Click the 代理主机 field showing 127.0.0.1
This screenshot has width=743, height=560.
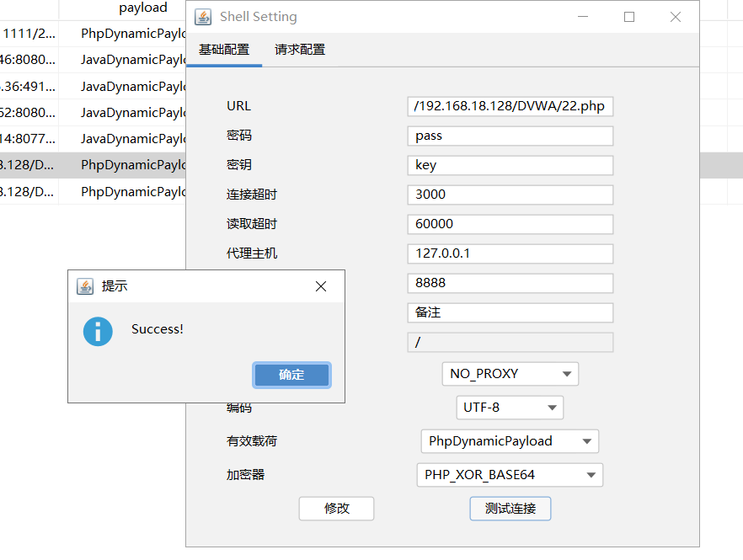coord(510,253)
